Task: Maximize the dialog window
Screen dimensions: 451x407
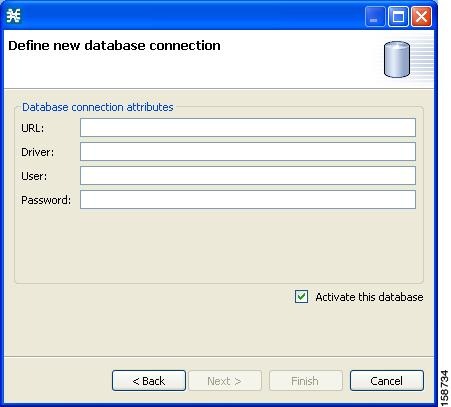Action: (x=398, y=16)
